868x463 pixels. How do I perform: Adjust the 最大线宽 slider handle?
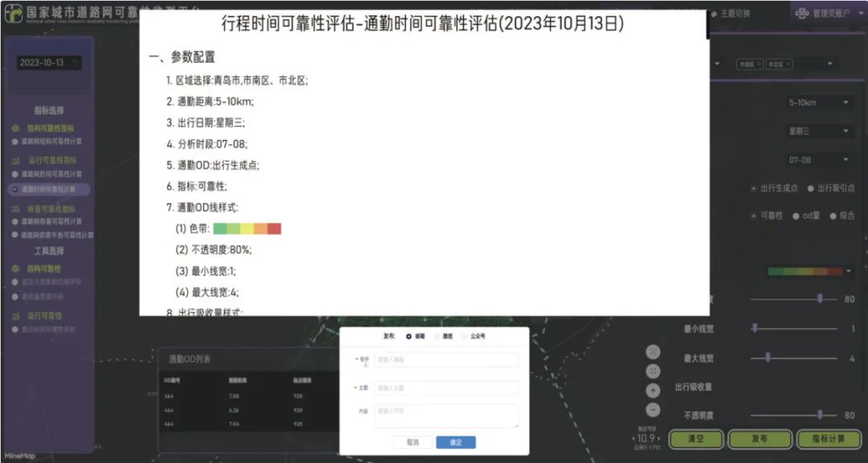(x=768, y=358)
